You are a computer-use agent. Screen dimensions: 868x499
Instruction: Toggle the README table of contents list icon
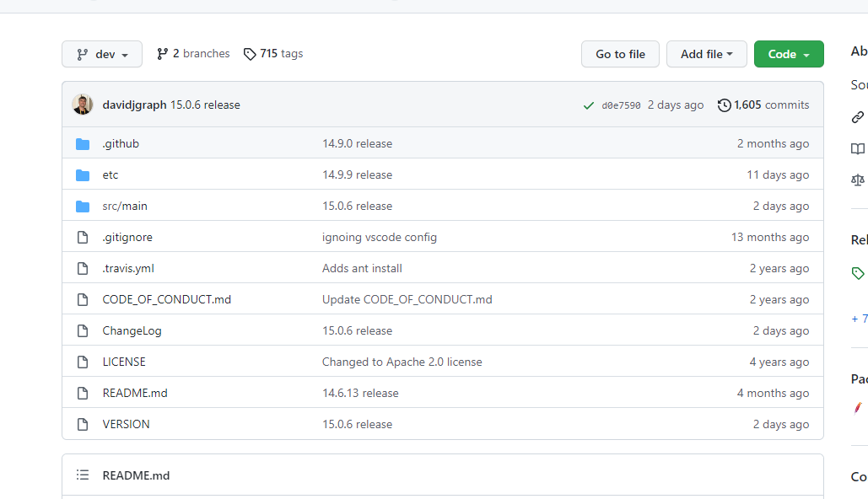click(x=83, y=475)
